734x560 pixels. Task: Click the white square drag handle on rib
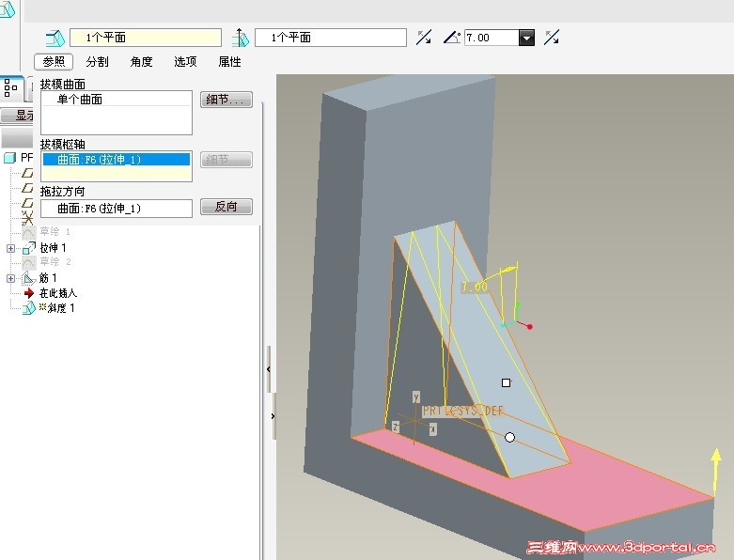point(506,382)
